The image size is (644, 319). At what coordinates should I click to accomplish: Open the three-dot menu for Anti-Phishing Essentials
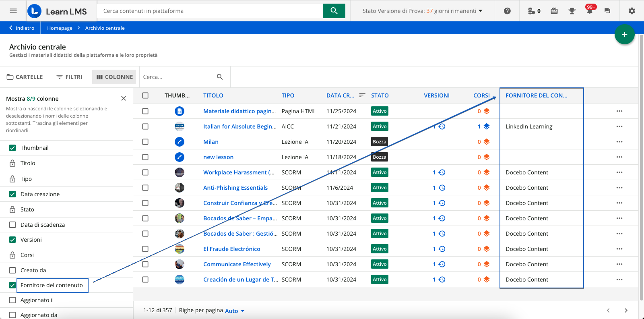click(619, 188)
